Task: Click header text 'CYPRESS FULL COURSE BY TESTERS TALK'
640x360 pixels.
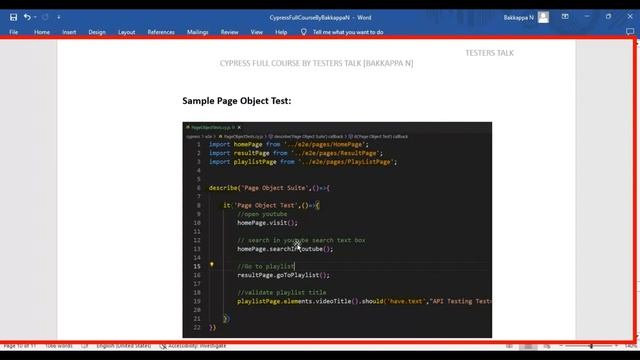Action: pyautogui.click(x=290, y=63)
